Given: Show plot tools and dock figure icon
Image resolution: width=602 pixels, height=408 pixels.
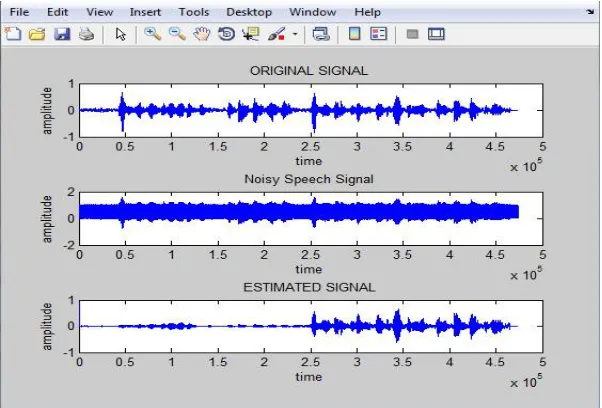Looking at the screenshot, I should coord(436,34).
